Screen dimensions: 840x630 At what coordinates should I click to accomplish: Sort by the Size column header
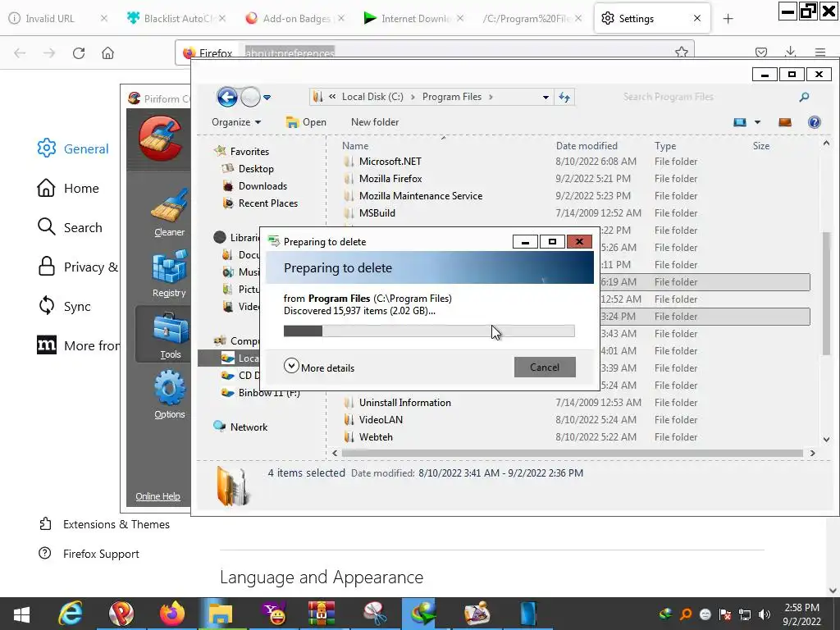pos(760,146)
